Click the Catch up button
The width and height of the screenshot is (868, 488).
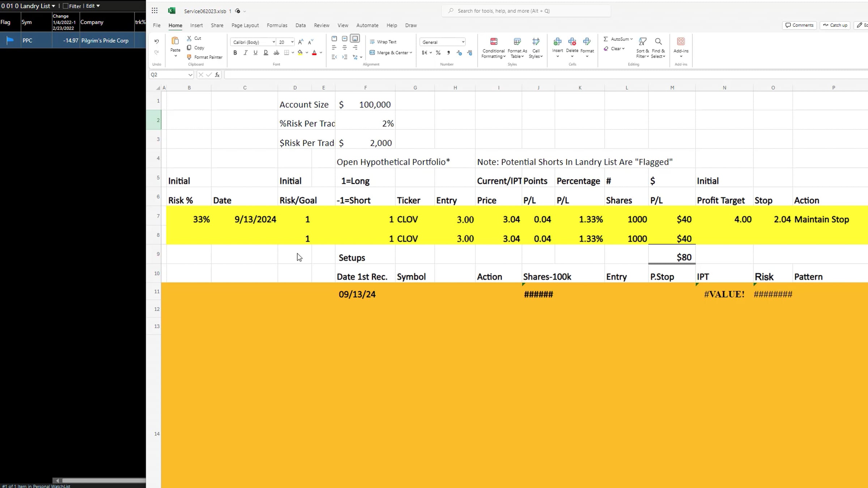(835, 25)
